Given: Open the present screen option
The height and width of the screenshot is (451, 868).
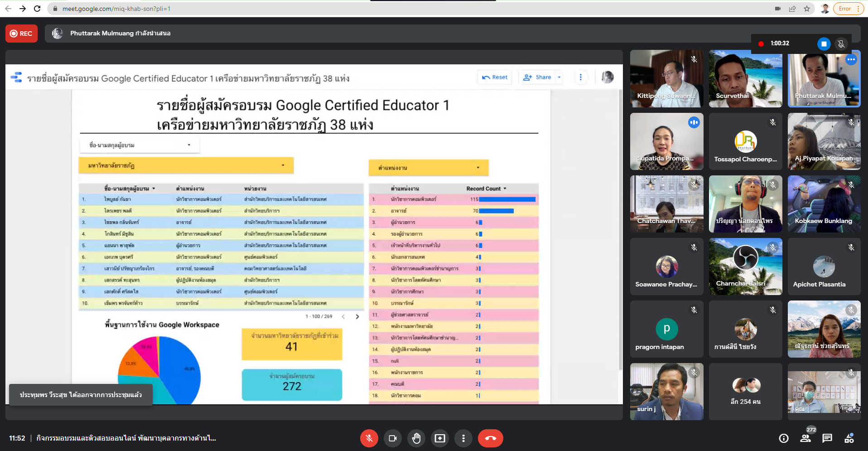Looking at the screenshot, I should [x=440, y=438].
